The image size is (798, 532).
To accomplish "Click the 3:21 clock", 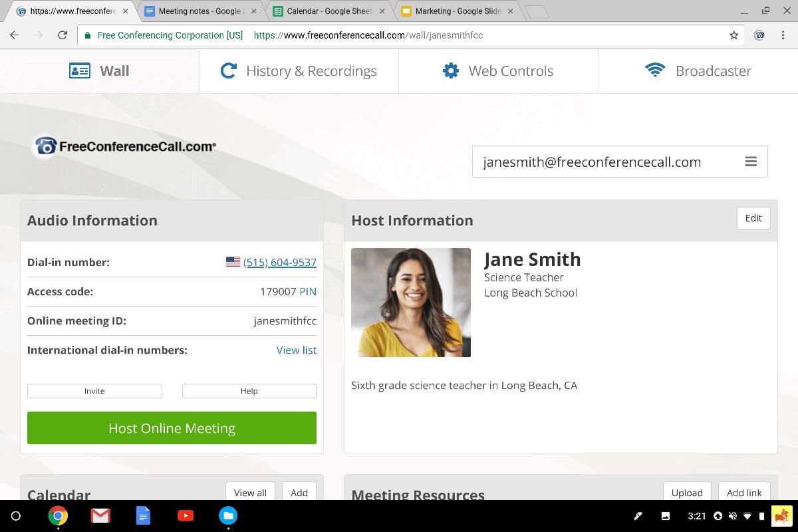I will tap(696, 516).
